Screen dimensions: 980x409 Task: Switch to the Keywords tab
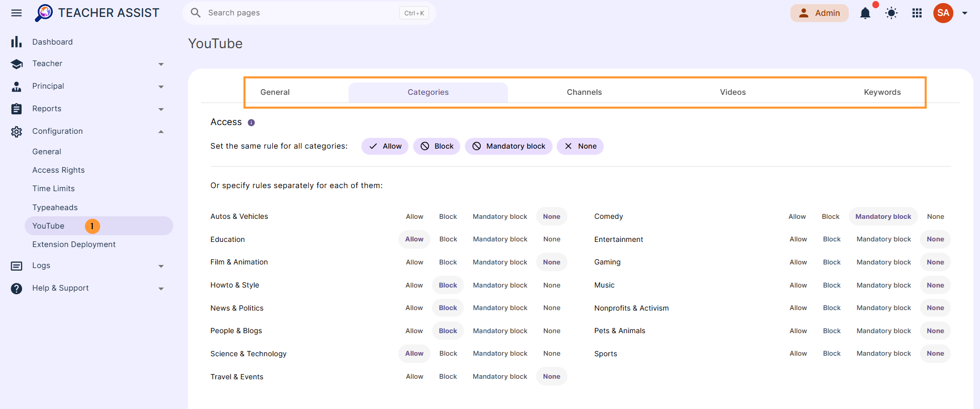pos(882,92)
